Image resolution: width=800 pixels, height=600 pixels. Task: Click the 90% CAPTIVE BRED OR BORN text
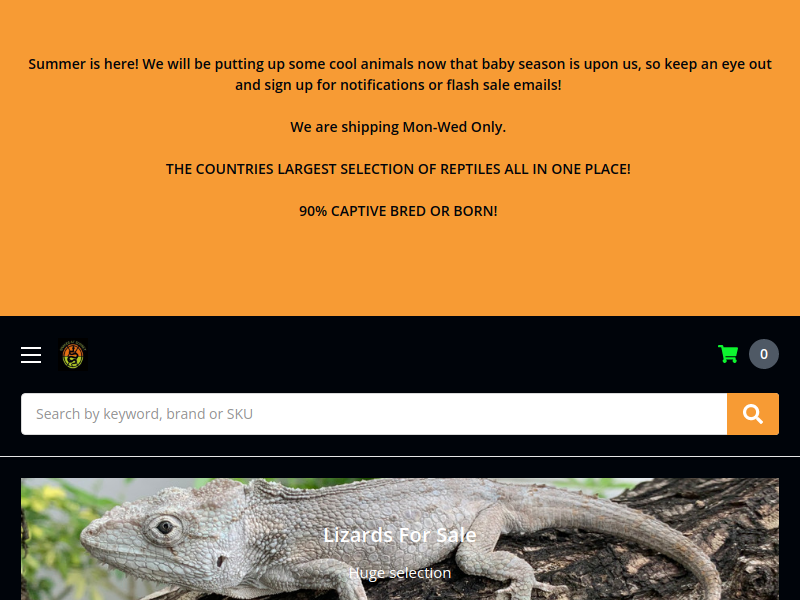[398, 211]
